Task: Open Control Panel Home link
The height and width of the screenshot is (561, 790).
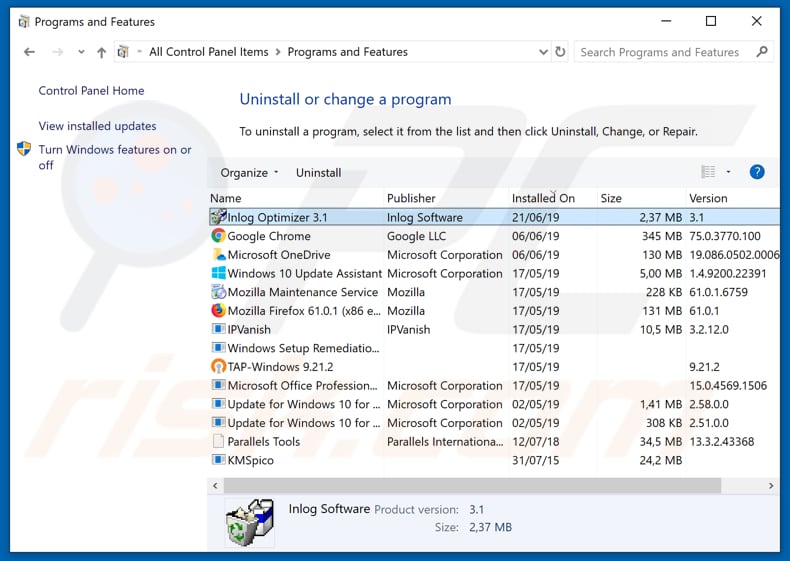Action: coord(91,91)
